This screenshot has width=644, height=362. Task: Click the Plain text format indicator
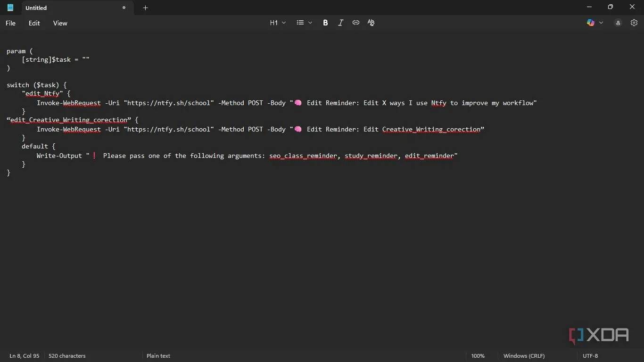point(158,356)
